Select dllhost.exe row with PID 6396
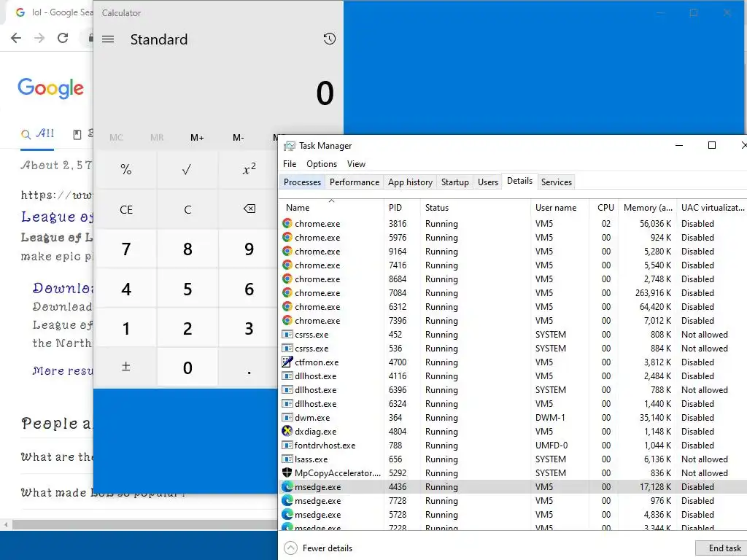Viewport: 747px width, 560px height. 513,390
